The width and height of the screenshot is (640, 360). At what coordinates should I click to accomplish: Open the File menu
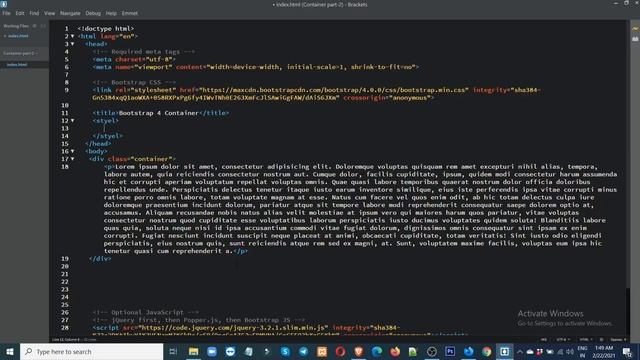pos(7,13)
